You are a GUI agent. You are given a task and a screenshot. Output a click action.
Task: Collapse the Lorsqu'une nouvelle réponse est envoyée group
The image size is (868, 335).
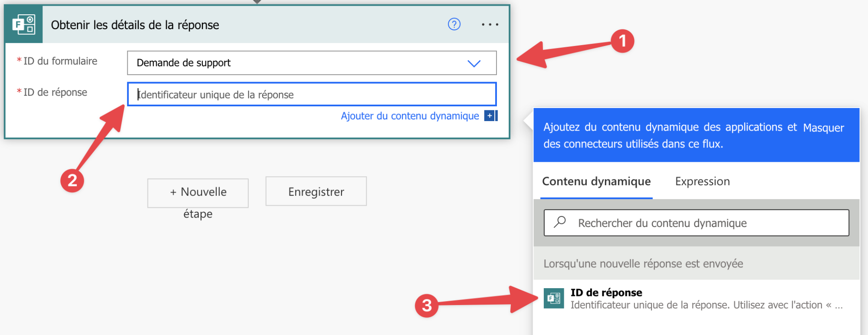point(643,263)
